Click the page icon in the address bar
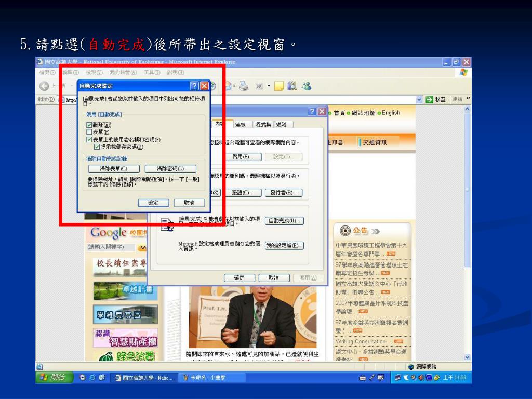 (x=62, y=100)
